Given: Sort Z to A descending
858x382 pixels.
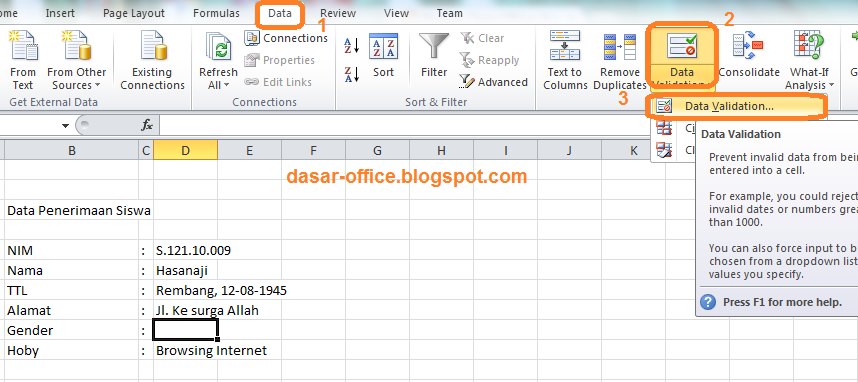Looking at the screenshot, I should 351,74.
